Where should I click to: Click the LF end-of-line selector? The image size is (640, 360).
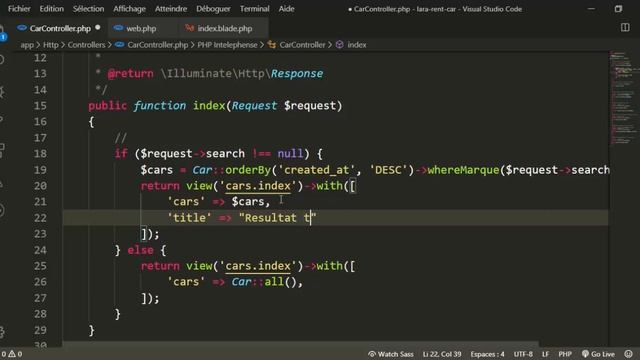[x=545, y=354]
